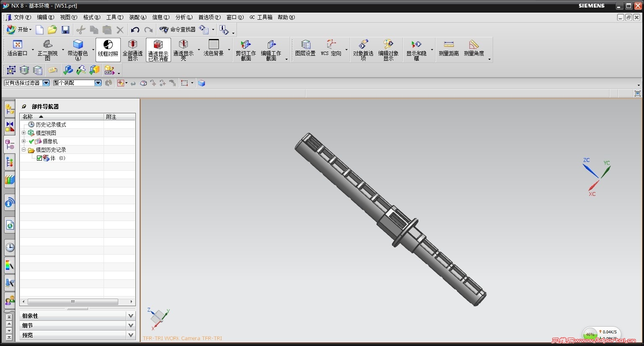Click 编辑对象显示 edit object display
This screenshot has height=346, width=644.
click(x=388, y=49)
